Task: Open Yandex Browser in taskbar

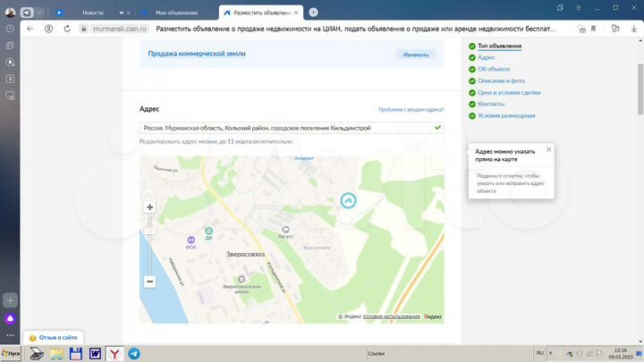Action: [x=114, y=353]
